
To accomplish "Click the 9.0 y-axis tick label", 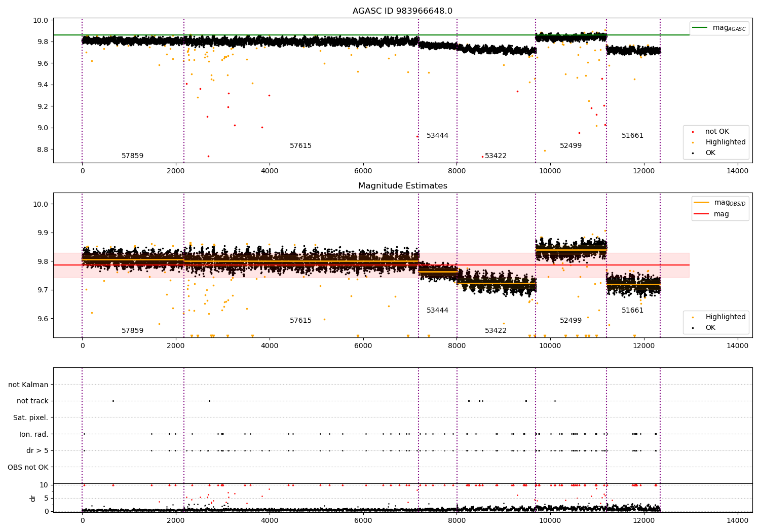I will click(43, 128).
